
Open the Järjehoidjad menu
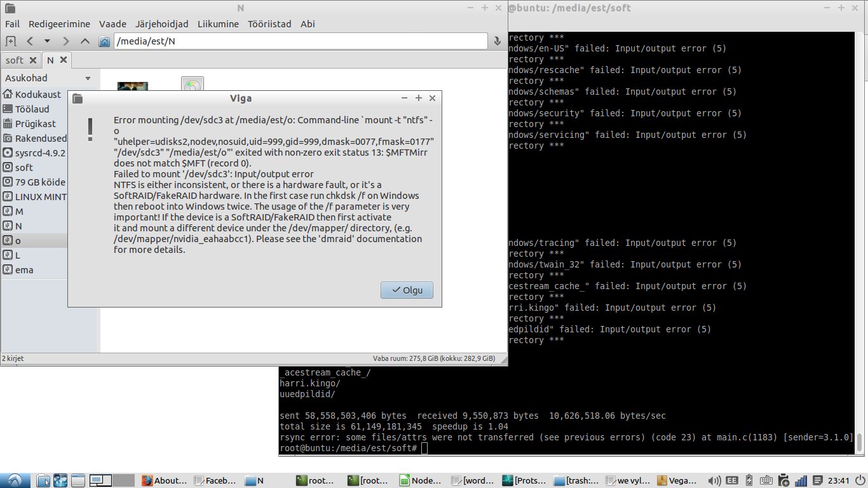pos(161,24)
